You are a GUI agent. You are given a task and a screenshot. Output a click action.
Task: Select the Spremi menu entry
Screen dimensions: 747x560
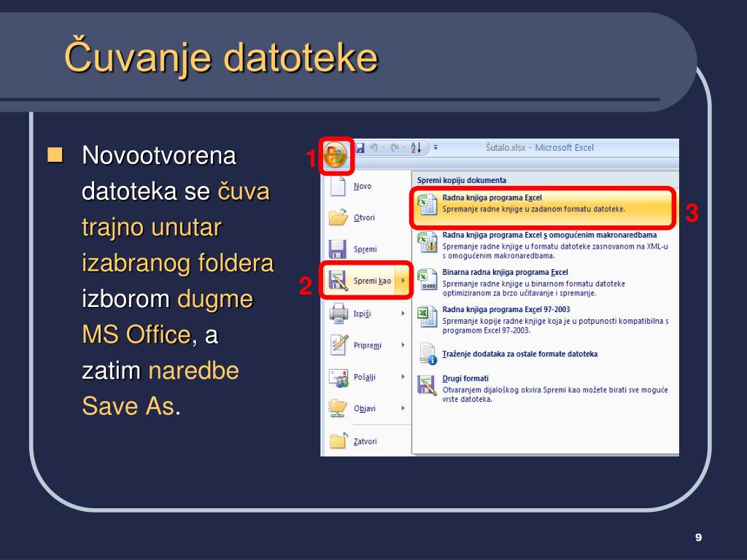tap(365, 249)
